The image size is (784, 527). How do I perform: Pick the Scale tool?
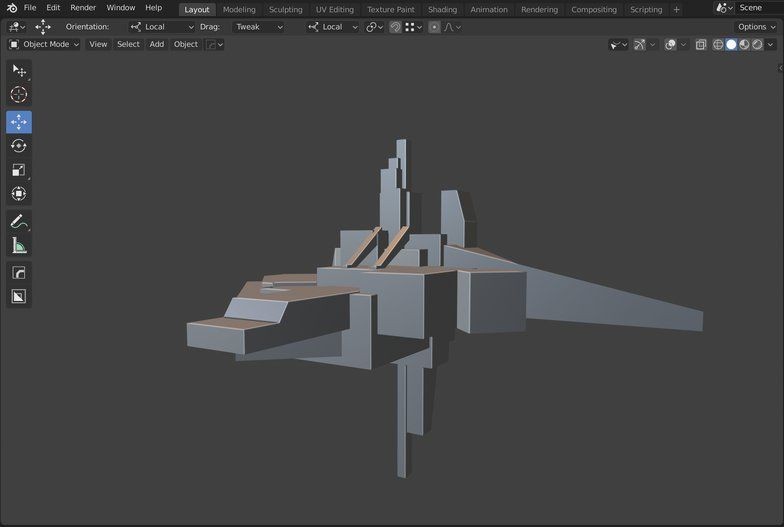pos(18,170)
